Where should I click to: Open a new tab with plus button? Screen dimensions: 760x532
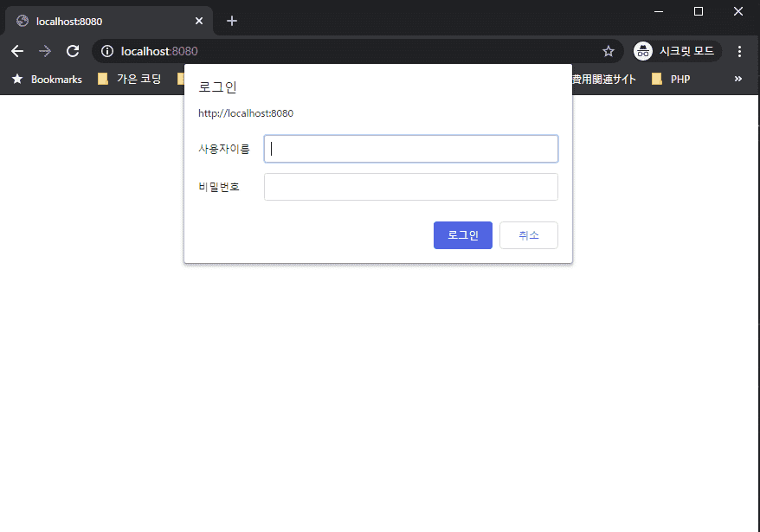[x=232, y=21]
